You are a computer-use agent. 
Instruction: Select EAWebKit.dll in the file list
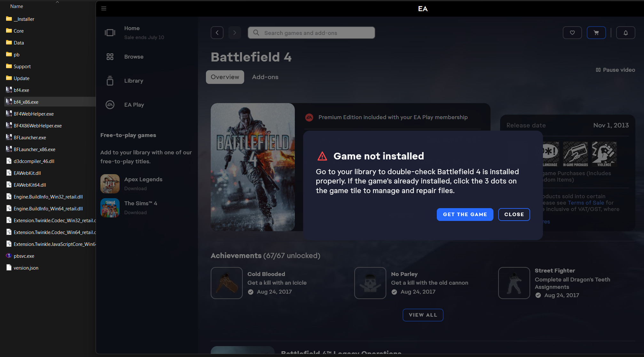click(27, 173)
